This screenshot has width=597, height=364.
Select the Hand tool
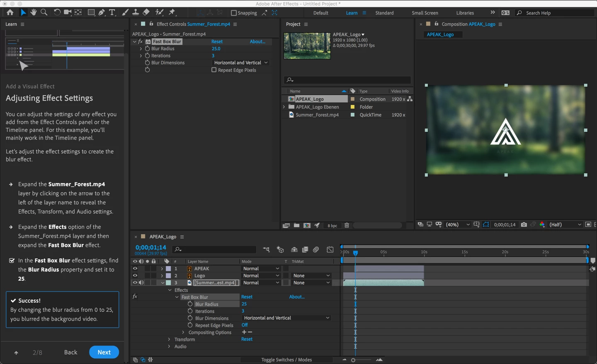[x=34, y=12]
